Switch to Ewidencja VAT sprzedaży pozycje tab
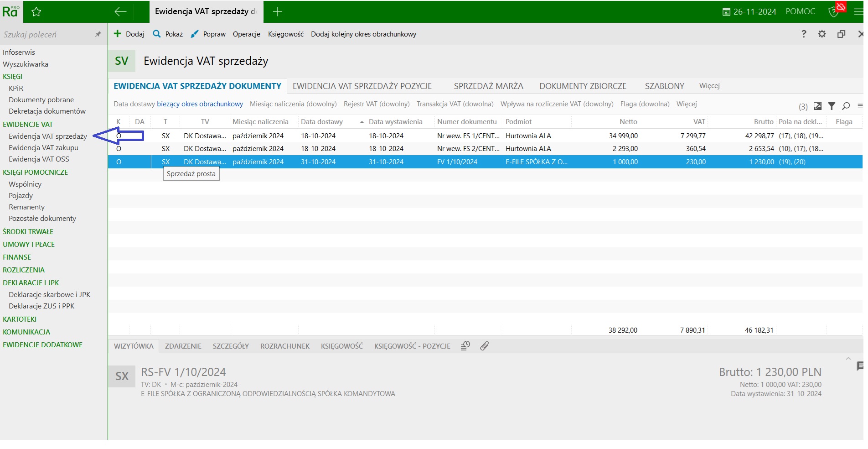868x449 pixels. point(362,86)
